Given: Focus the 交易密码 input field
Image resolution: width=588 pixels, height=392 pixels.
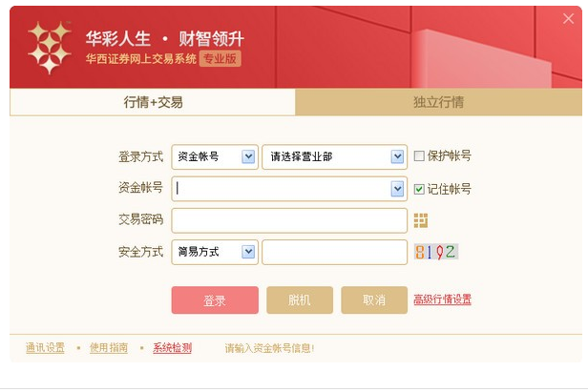Looking at the screenshot, I should coord(289,220).
